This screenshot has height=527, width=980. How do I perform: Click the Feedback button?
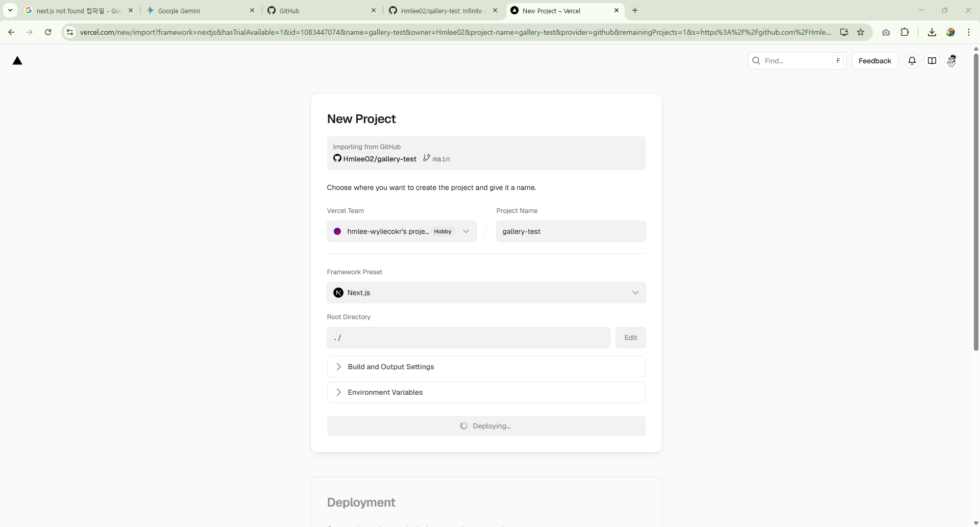874,61
